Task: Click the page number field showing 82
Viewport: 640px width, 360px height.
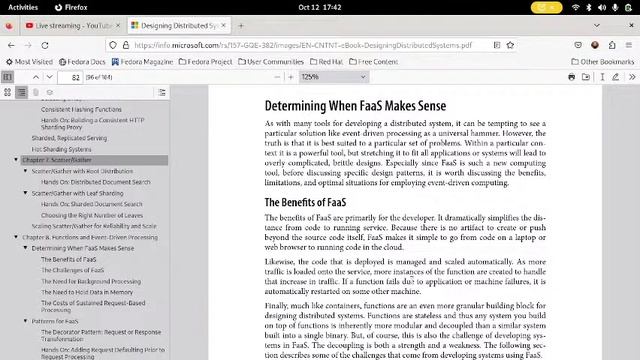Action: click(x=71, y=77)
